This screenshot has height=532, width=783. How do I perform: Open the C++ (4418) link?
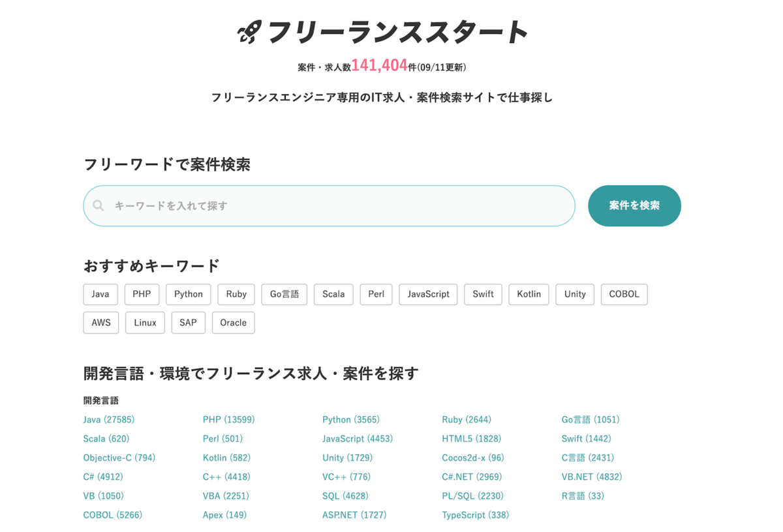click(226, 477)
